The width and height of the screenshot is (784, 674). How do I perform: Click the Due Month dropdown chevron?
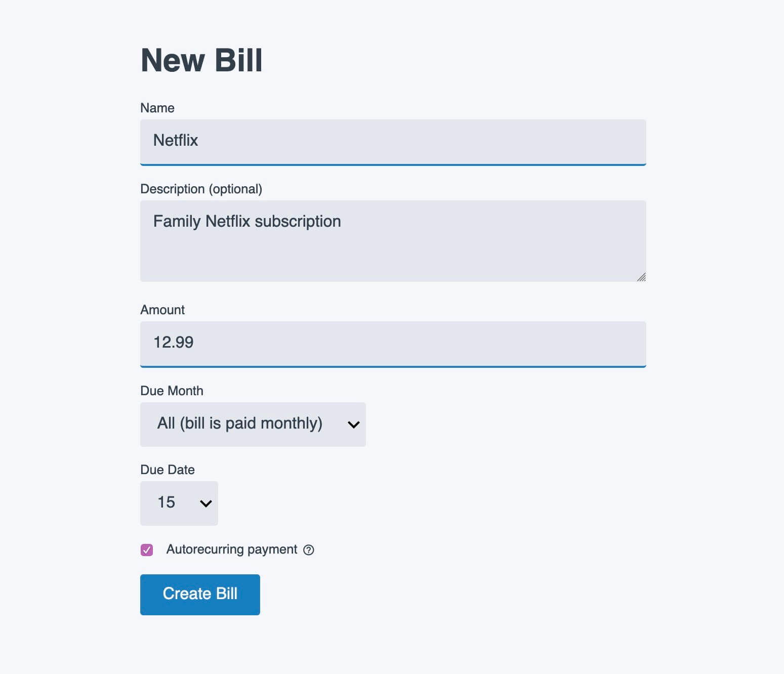[x=353, y=425]
